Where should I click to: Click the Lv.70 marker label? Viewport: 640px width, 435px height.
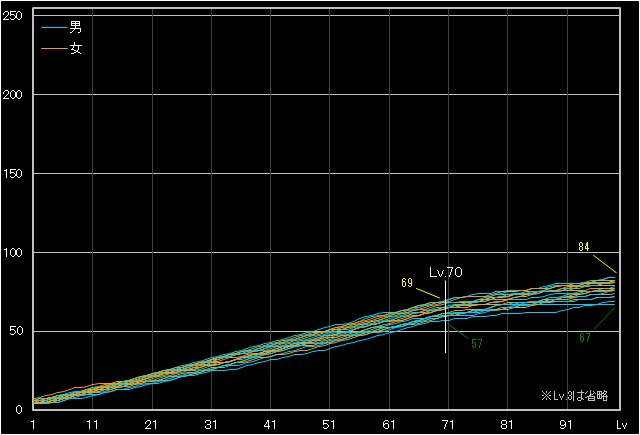pos(446,272)
